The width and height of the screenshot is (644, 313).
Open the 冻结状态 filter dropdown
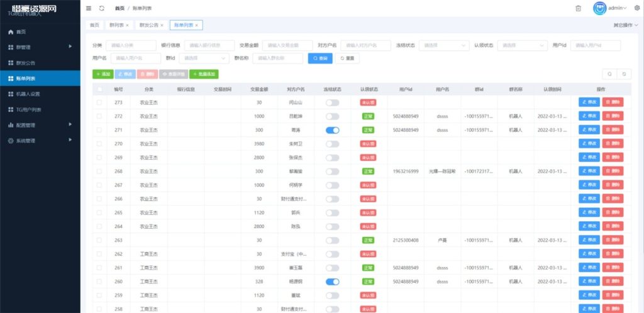point(444,45)
